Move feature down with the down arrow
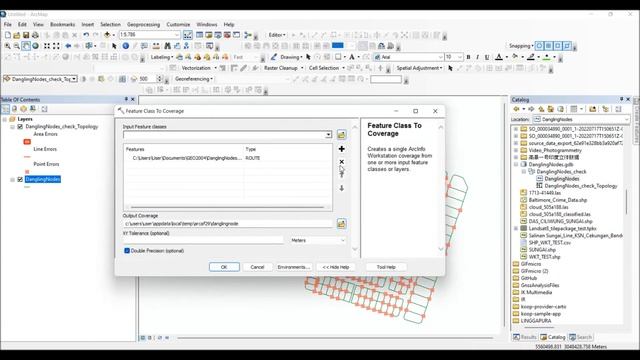Image resolution: width=640 pixels, height=360 pixels. click(x=342, y=188)
